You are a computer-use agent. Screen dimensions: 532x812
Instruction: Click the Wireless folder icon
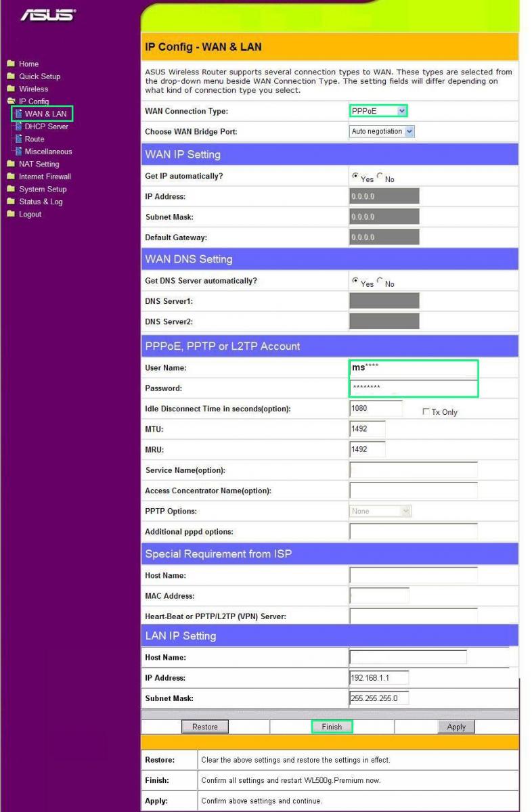(12, 89)
